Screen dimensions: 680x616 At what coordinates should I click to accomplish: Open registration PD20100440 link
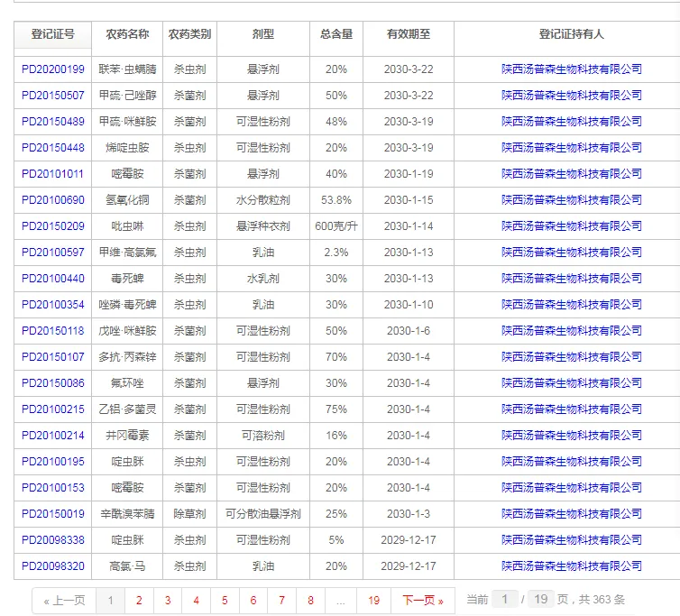click(53, 279)
